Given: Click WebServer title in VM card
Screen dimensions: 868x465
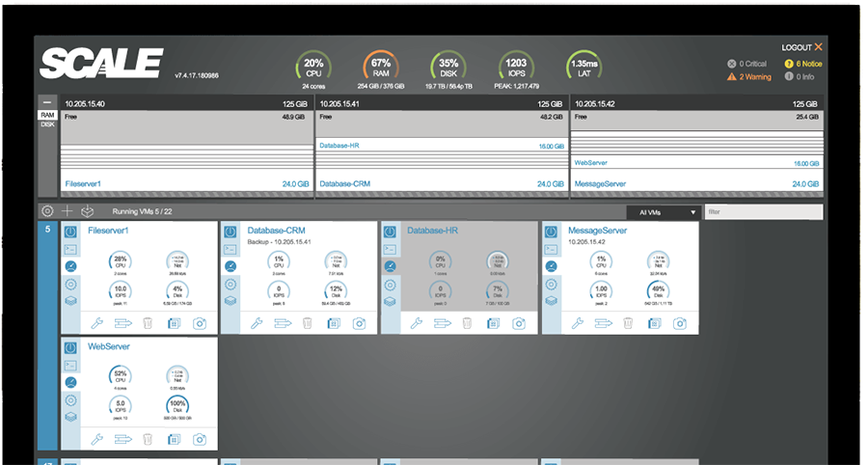Looking at the screenshot, I should click(108, 346).
